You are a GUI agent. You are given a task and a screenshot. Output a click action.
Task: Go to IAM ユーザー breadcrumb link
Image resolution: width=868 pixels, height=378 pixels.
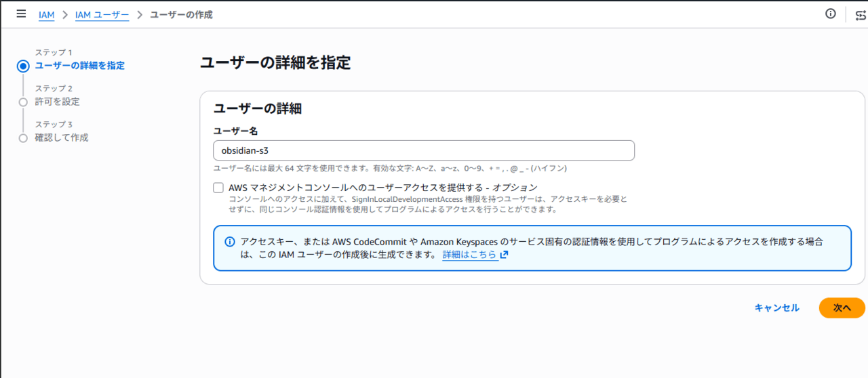coord(102,14)
